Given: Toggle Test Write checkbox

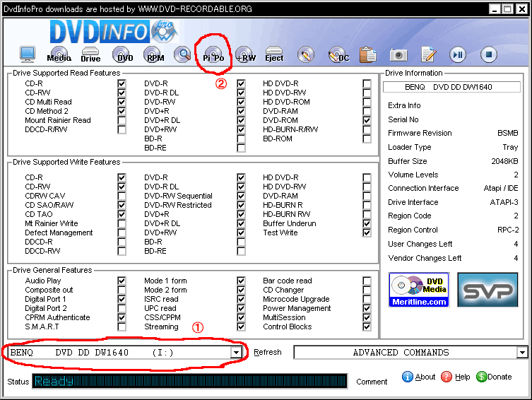Looking at the screenshot, I should (367, 233).
